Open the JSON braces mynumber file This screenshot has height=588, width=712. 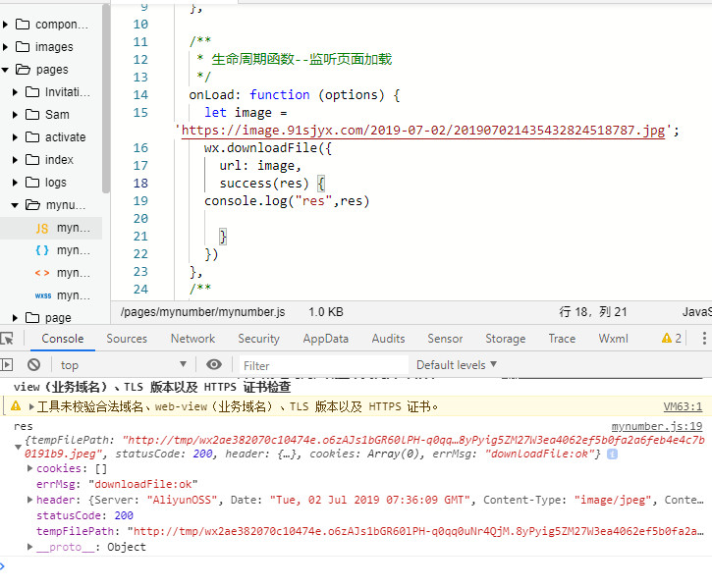tap(51, 250)
